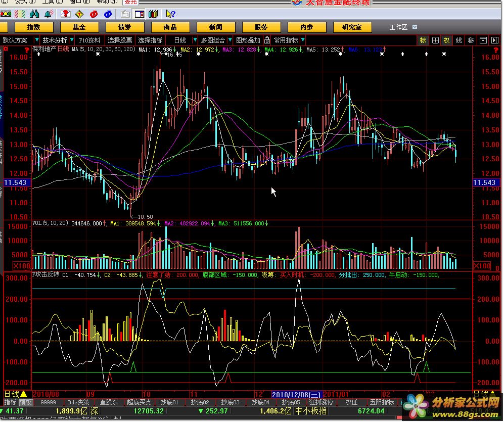Open the 公式 menu
Image resolution: width=504 pixels, height=422 pixels.
(25, 2)
